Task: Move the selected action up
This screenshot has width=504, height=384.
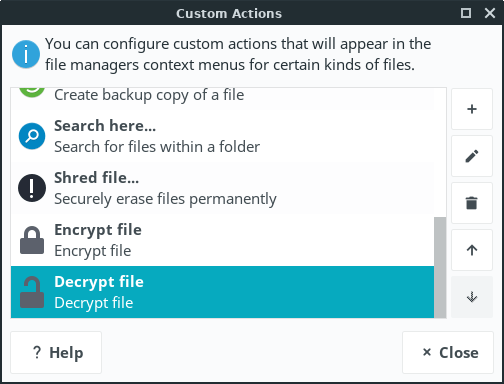Action: pos(472,250)
